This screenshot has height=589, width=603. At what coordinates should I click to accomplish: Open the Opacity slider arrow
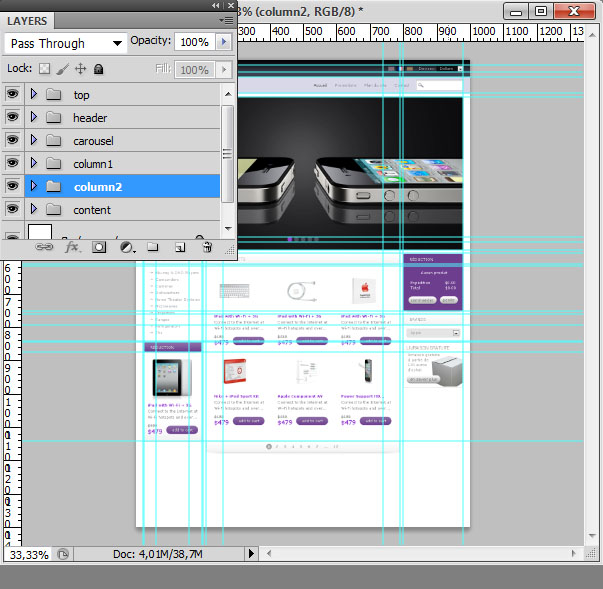point(224,42)
